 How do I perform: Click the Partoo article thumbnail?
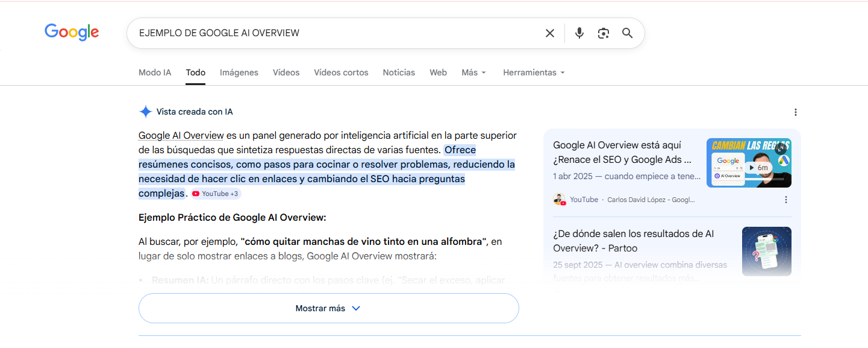pyautogui.click(x=767, y=252)
